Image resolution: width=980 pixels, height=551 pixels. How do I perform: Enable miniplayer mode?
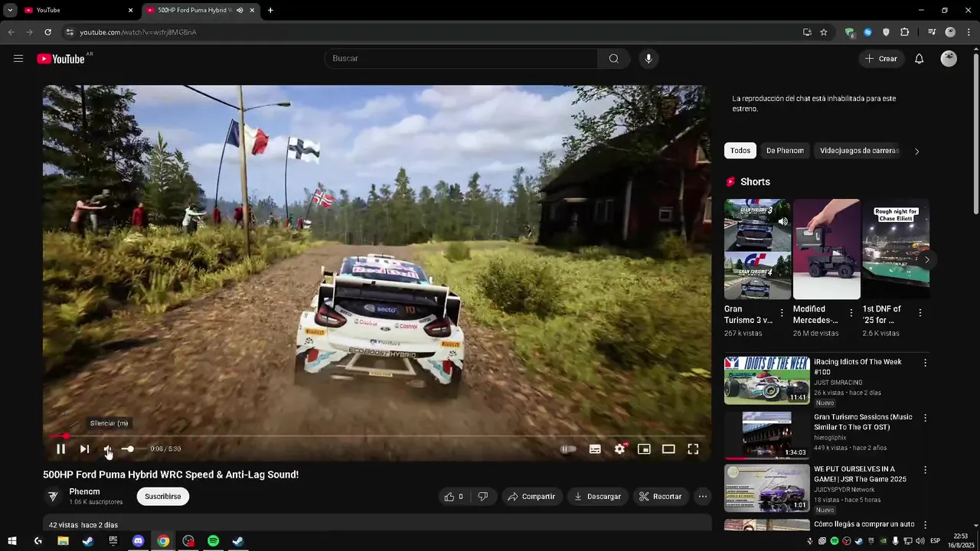[x=644, y=449]
